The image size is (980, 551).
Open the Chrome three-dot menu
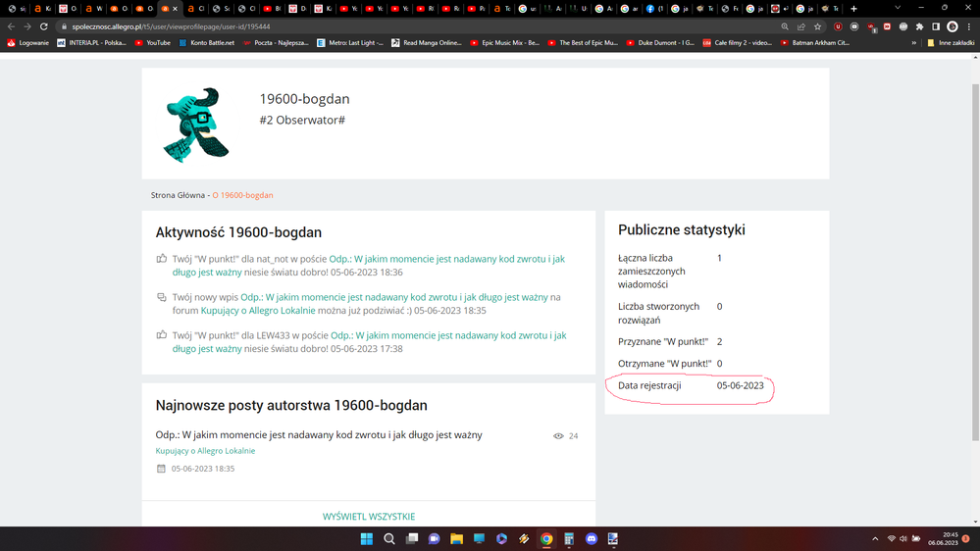coord(969,26)
